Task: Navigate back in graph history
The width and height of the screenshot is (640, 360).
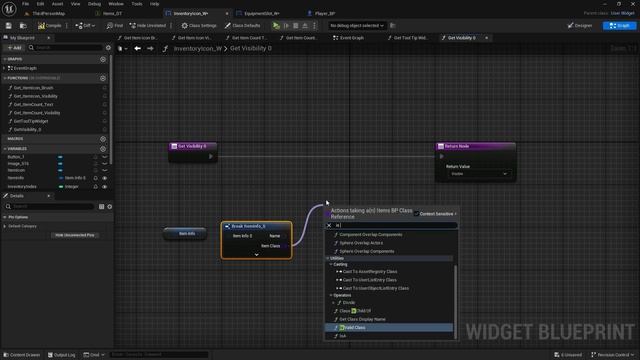Action: tap(138, 49)
